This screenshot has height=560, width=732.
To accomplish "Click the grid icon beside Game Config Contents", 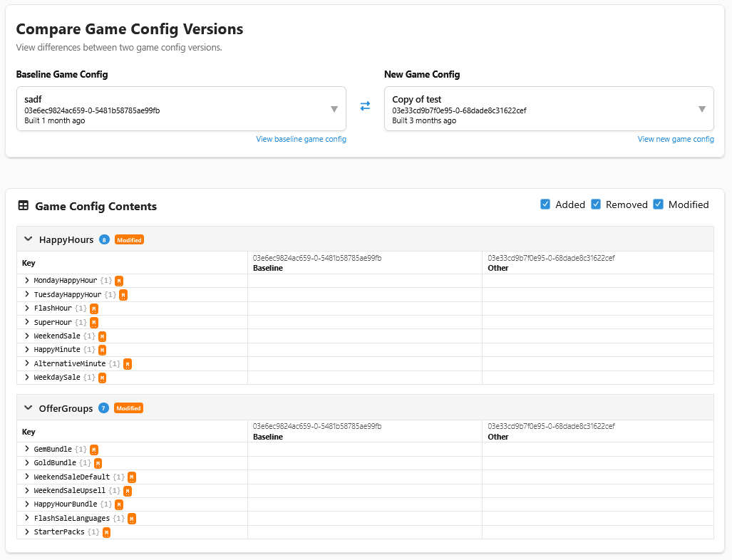I will point(23,206).
